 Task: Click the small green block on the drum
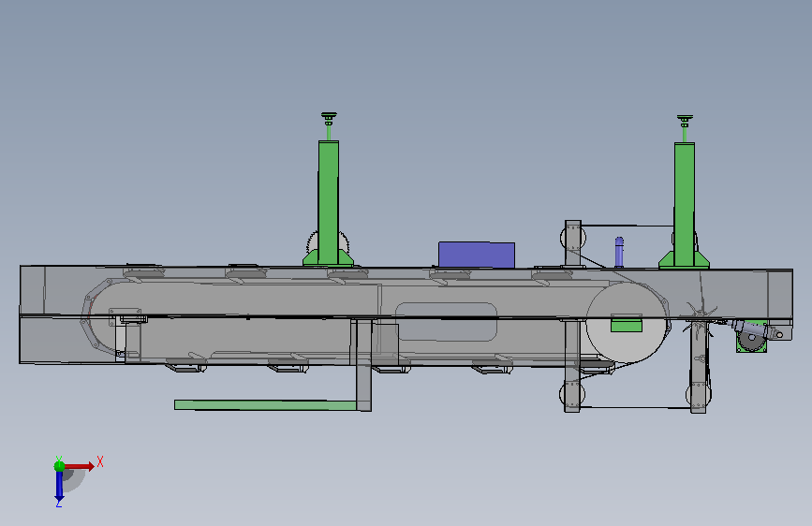tap(626, 325)
